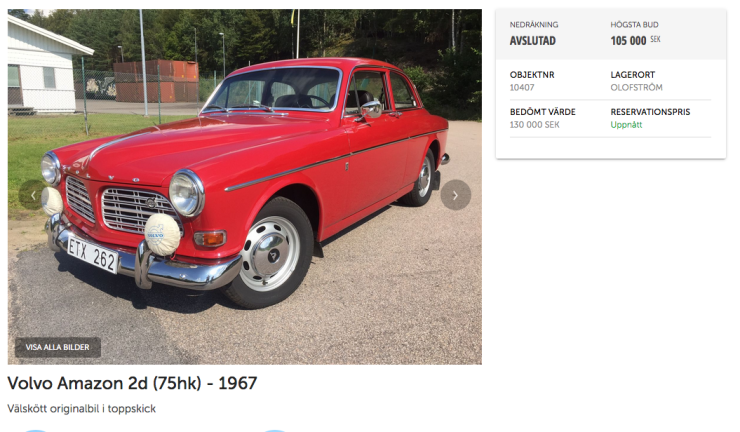Click the HÖGSTA BUD label
The image size is (740, 432).
(x=634, y=25)
